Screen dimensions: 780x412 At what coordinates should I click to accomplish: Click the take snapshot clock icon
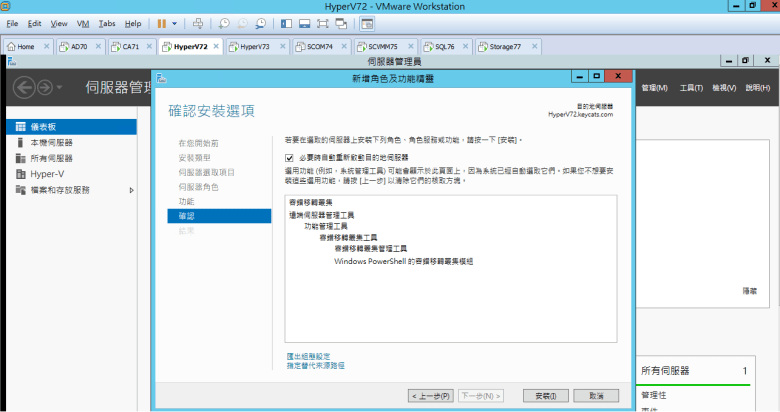224,22
